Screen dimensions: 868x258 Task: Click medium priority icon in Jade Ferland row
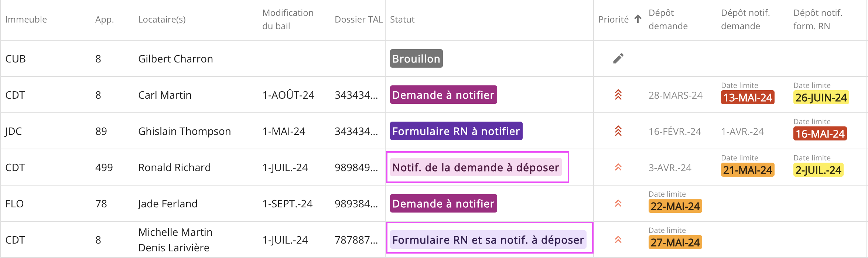pos(618,204)
